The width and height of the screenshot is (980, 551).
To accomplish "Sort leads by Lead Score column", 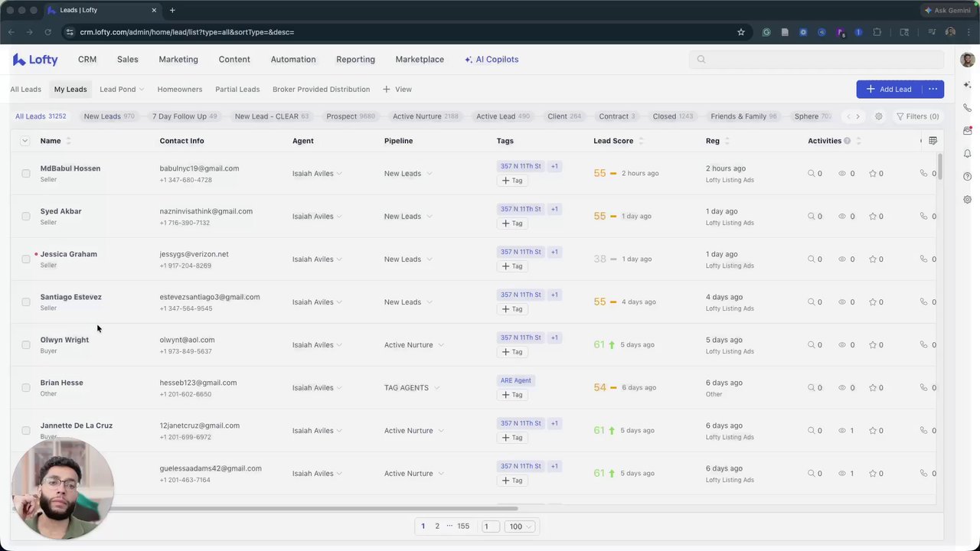I will [641, 141].
